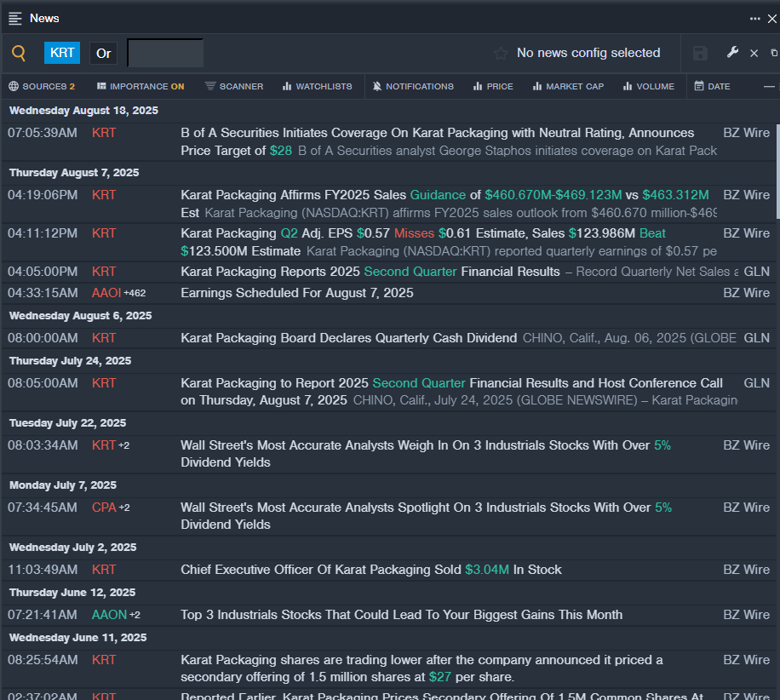Click the 08:25:54AM timestamp
The image size is (780, 700).
coord(43,660)
